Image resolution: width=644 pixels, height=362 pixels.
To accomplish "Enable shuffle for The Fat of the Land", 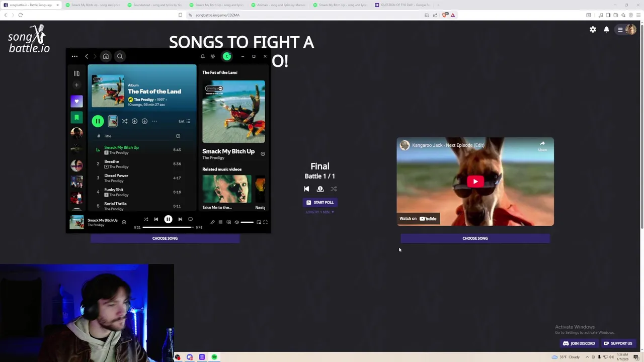I will (x=124, y=121).
